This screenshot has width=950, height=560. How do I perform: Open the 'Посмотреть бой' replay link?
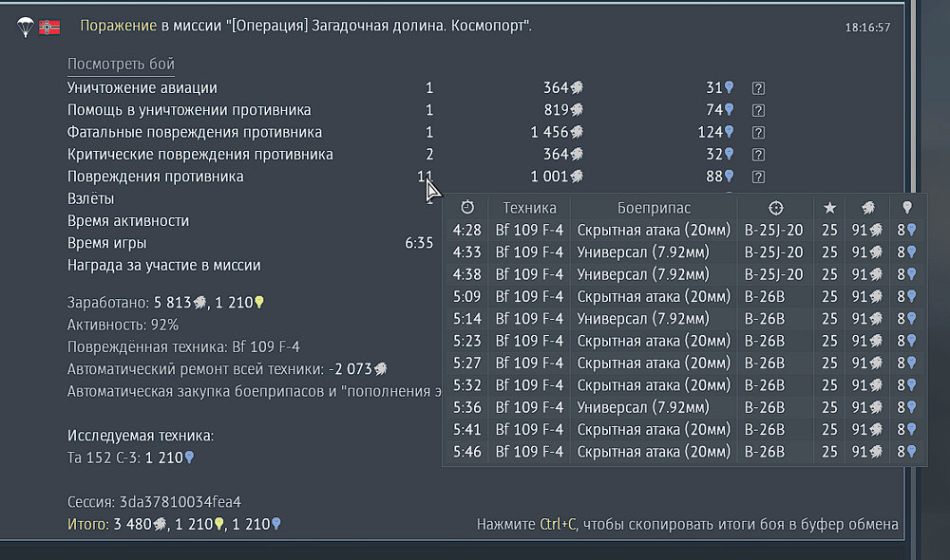(x=121, y=64)
